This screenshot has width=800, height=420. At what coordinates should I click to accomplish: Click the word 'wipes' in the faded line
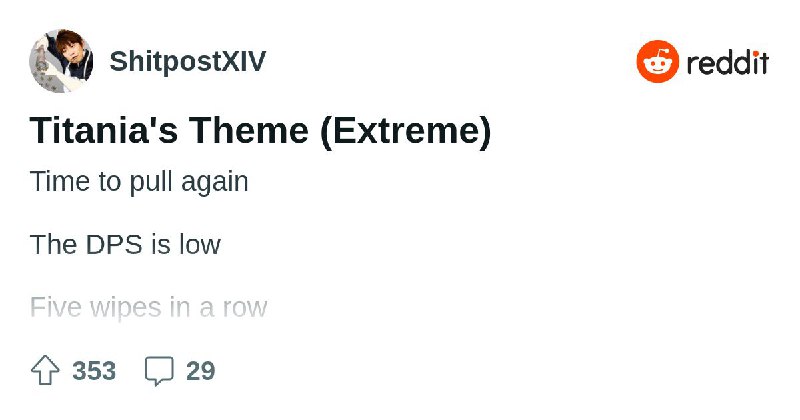click(123, 306)
